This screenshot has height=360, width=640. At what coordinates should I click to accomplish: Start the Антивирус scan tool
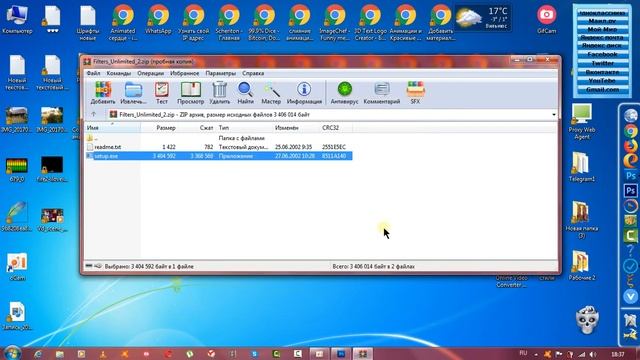tap(344, 93)
